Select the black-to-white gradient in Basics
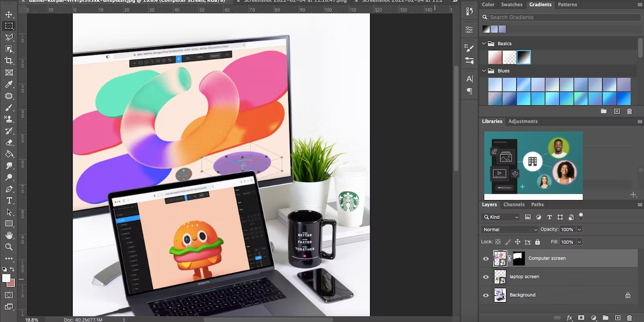This screenshot has width=644, height=322. click(x=523, y=57)
